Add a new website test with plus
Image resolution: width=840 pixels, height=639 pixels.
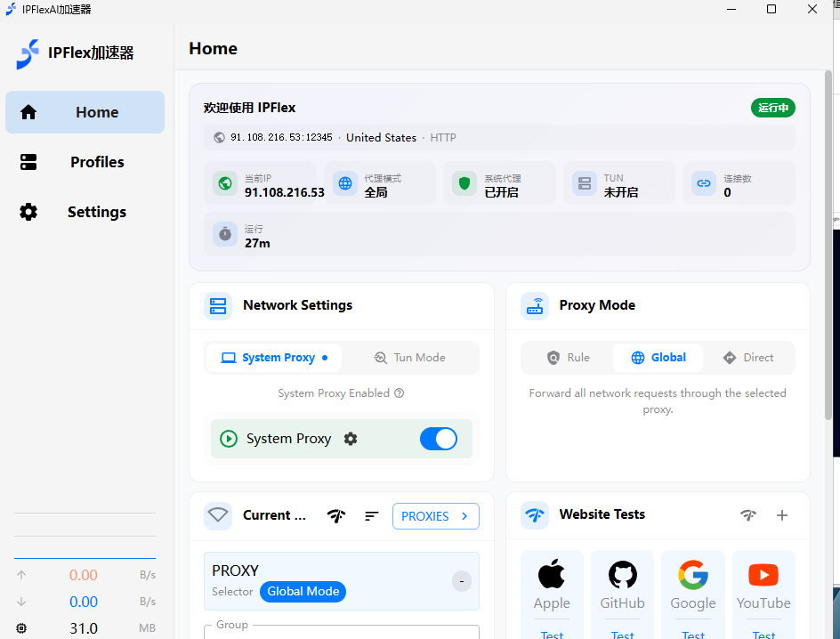pos(782,515)
